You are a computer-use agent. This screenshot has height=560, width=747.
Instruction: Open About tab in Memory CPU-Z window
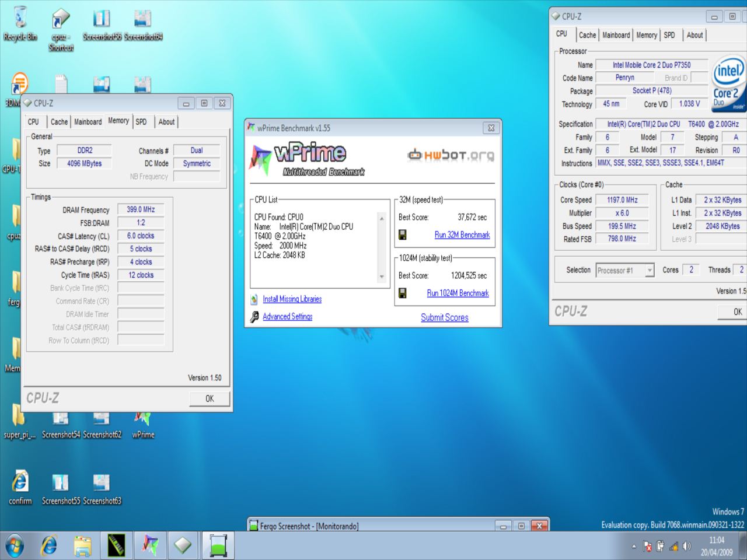(166, 121)
